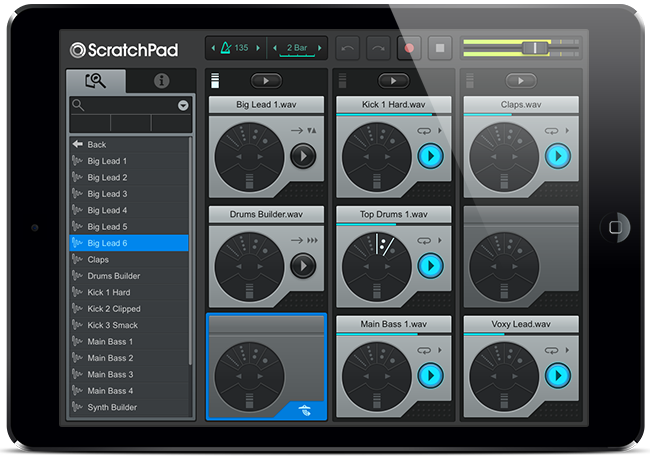Select Main Bass 1 sample
Screen dimensions: 650x460
click(129, 341)
